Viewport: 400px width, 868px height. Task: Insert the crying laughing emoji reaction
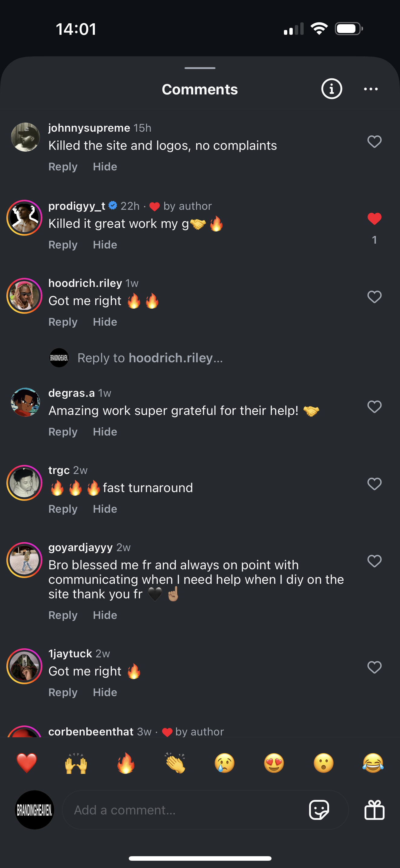coord(373,763)
